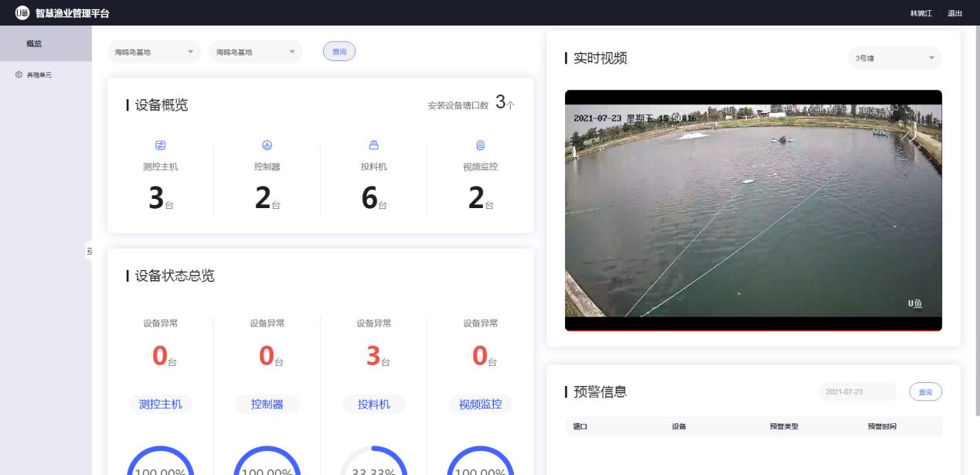Click the progress ring under 视频监控

(480, 461)
